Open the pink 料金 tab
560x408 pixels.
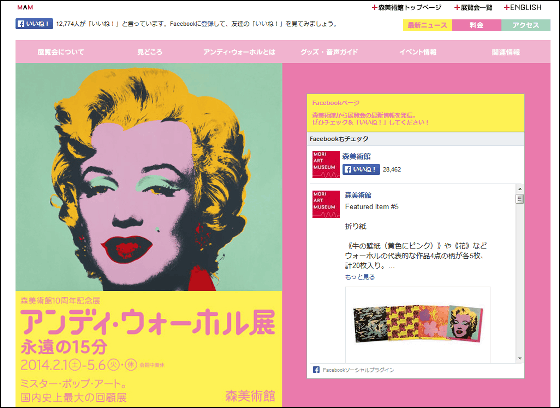tap(476, 25)
